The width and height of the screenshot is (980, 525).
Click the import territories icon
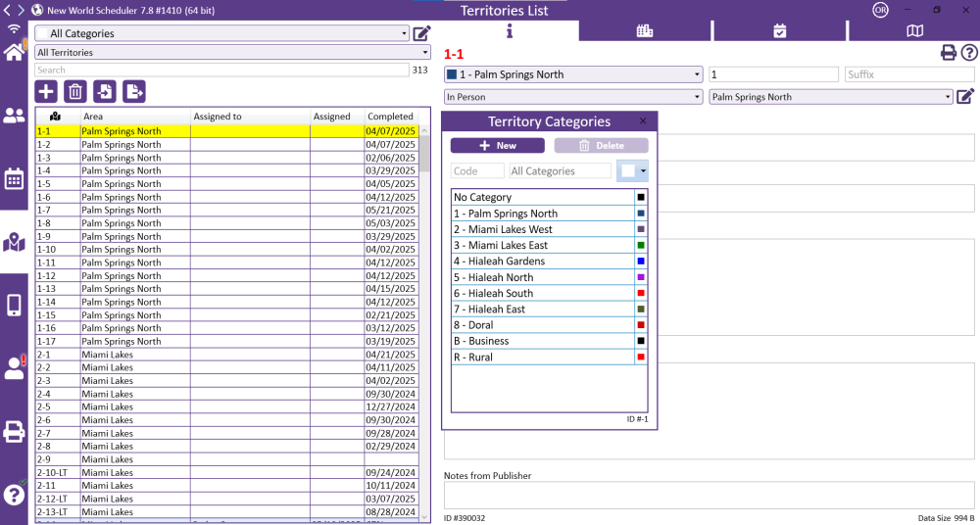click(104, 92)
